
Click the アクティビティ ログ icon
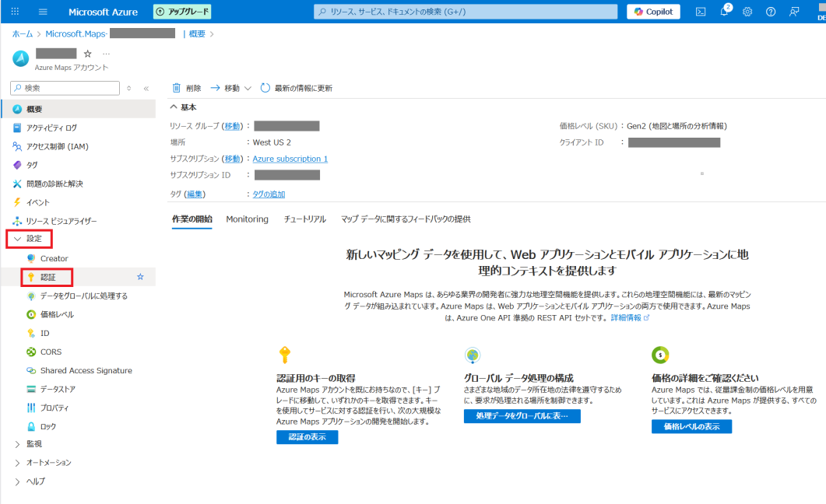pos(17,128)
